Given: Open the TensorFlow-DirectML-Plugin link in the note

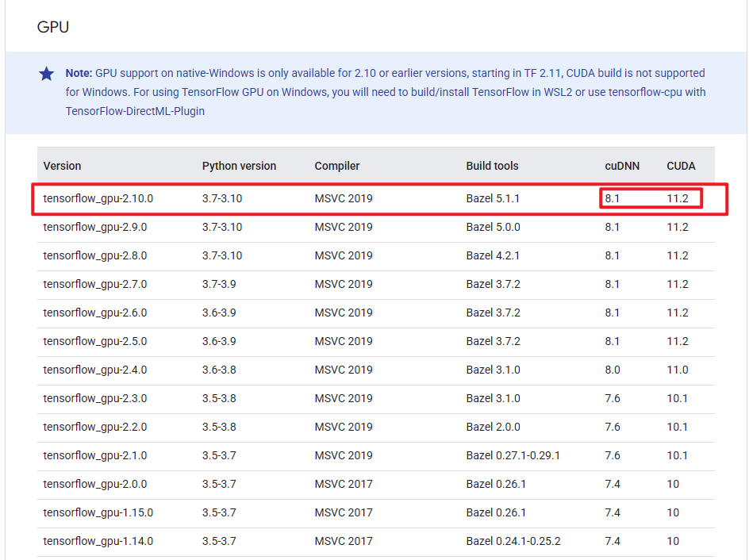Looking at the screenshot, I should pos(135,111).
